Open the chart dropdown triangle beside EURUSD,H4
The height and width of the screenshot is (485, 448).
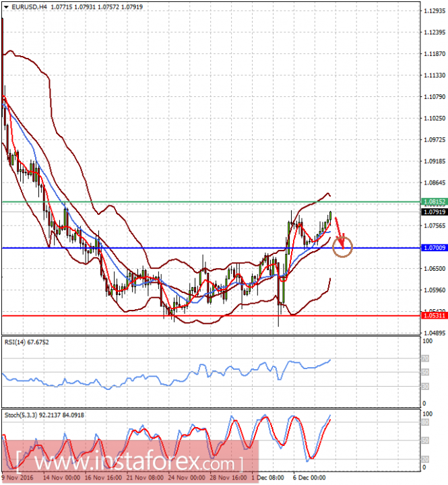[6, 7]
